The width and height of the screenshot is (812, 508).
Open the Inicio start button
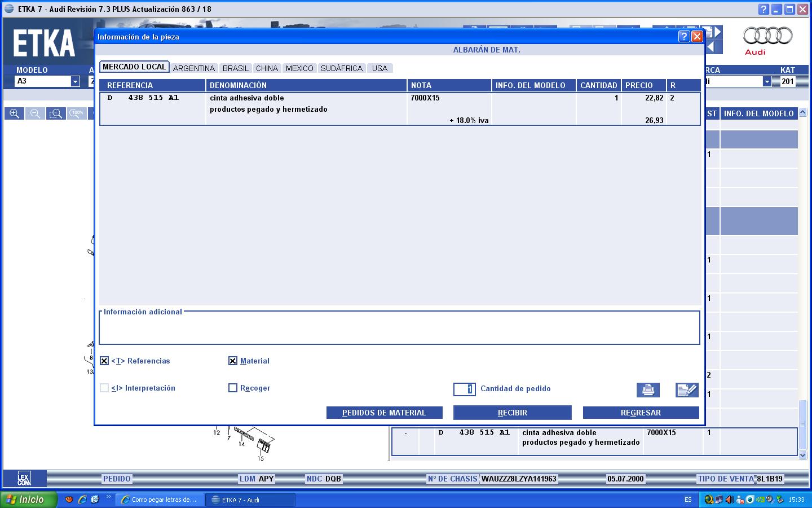29,500
